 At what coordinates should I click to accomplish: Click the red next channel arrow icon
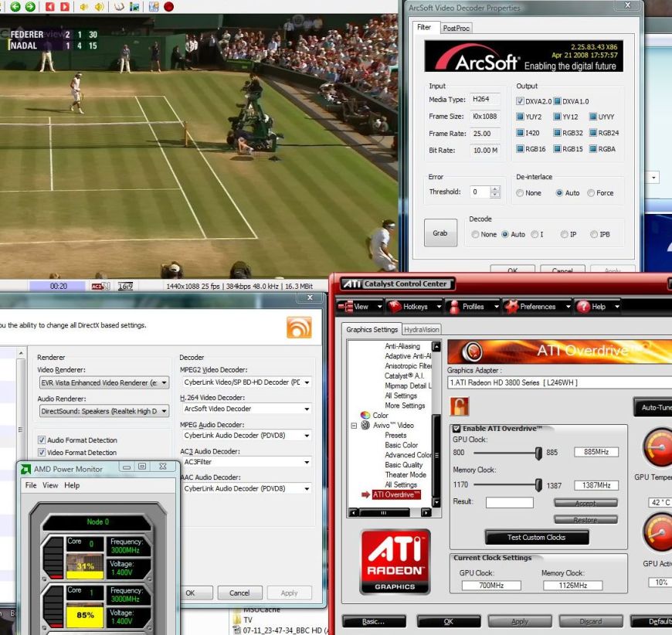pos(65,6)
